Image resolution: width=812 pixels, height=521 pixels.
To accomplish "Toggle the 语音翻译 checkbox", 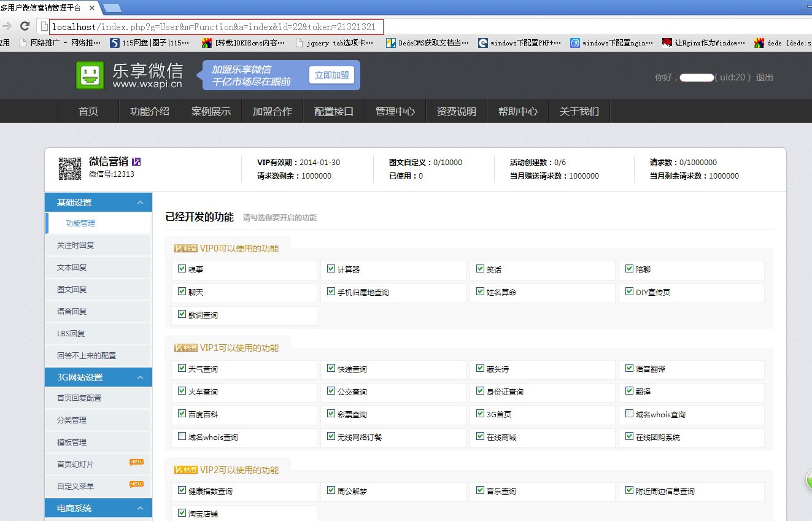I will coord(630,368).
